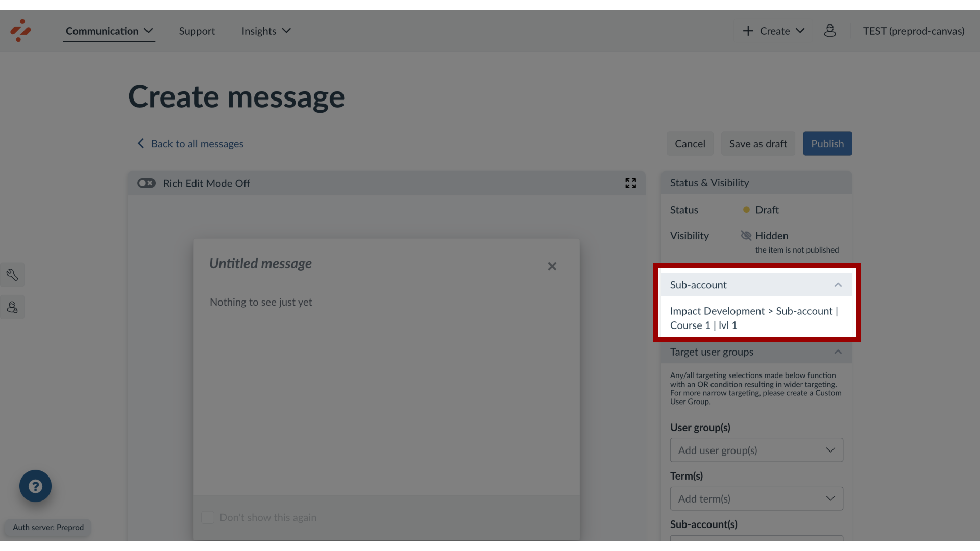Image resolution: width=980 pixels, height=551 pixels.
Task: Click Publish button to publish message
Action: pos(827,143)
